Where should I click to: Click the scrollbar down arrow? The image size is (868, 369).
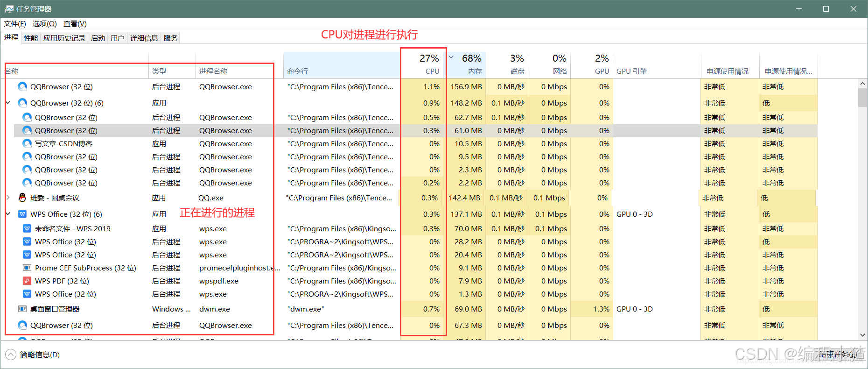(862, 335)
